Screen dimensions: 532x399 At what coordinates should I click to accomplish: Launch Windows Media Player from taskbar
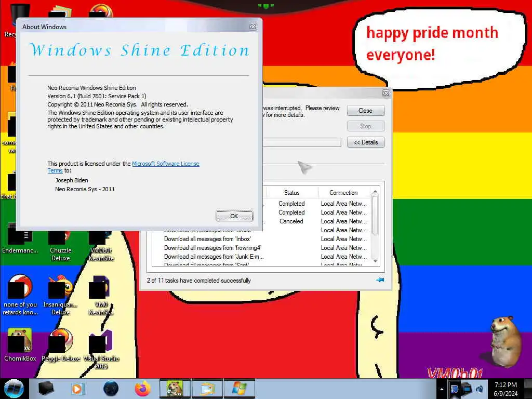click(x=77, y=389)
